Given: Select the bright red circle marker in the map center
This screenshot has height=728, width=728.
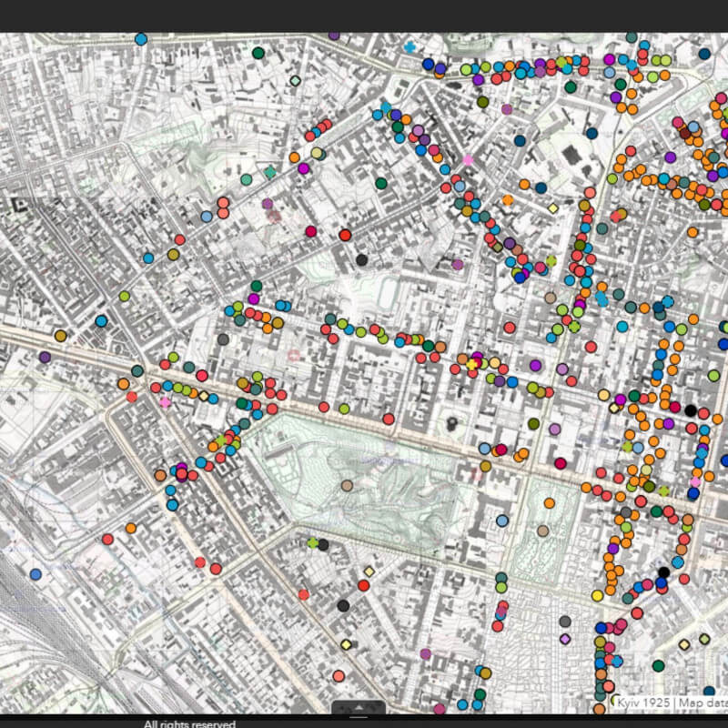Looking at the screenshot, I should pyautogui.click(x=345, y=235).
